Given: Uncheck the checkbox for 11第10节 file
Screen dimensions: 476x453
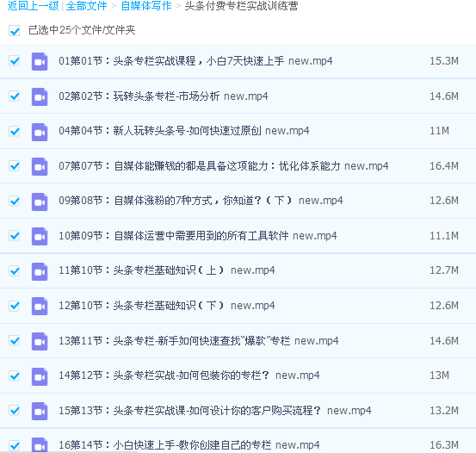Looking at the screenshot, I should 15,270.
